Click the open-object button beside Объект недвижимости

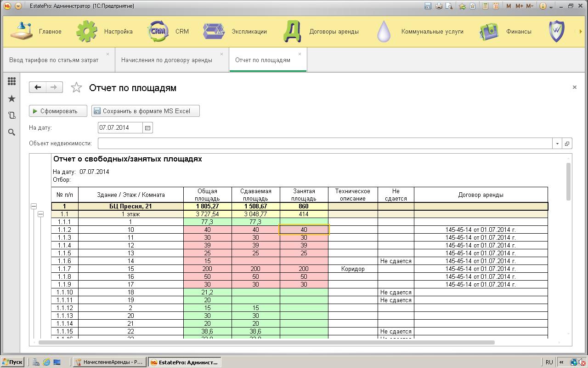pyautogui.click(x=567, y=144)
